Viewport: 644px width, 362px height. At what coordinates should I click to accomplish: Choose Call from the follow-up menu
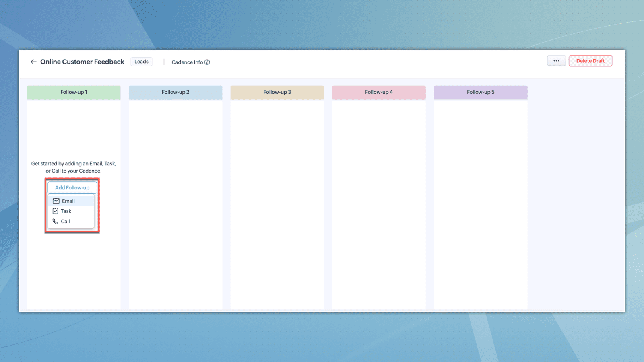(65, 221)
